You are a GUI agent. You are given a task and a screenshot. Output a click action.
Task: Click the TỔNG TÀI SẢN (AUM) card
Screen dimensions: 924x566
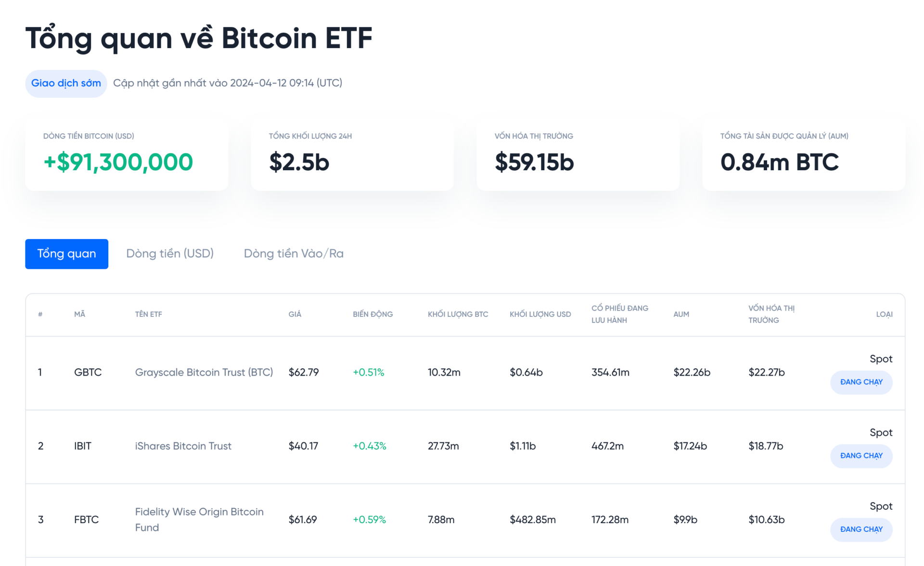point(803,155)
